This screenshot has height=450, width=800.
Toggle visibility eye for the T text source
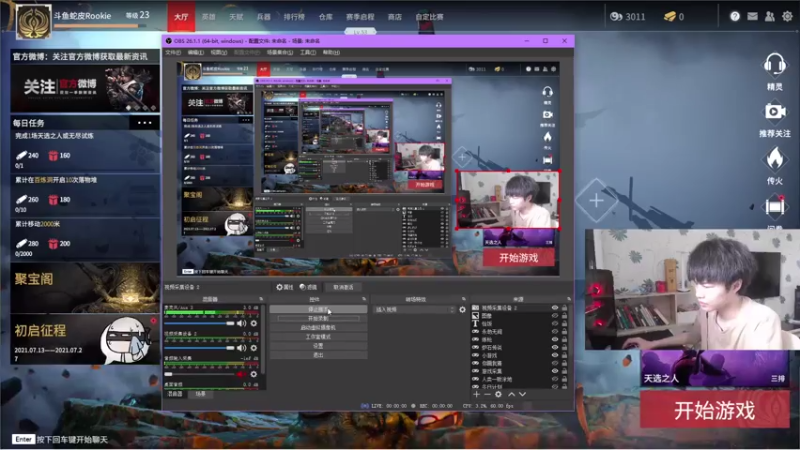555,323
